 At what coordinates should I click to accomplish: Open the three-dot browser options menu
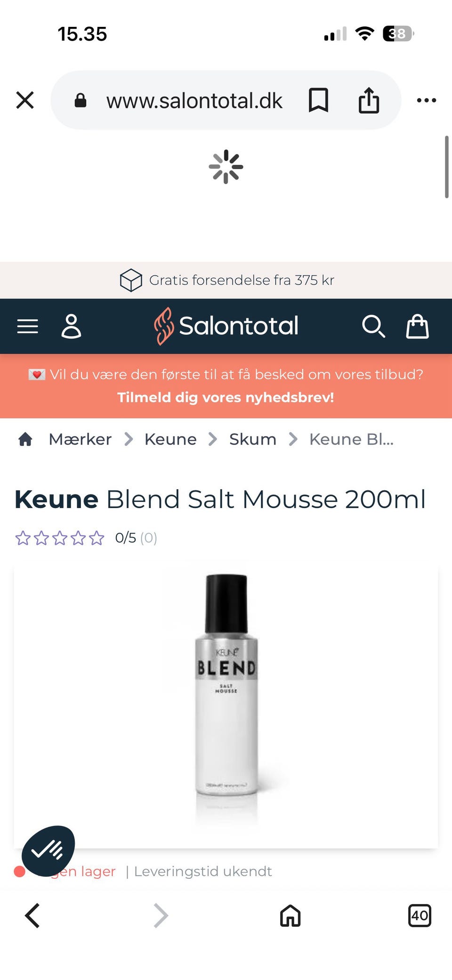click(427, 100)
